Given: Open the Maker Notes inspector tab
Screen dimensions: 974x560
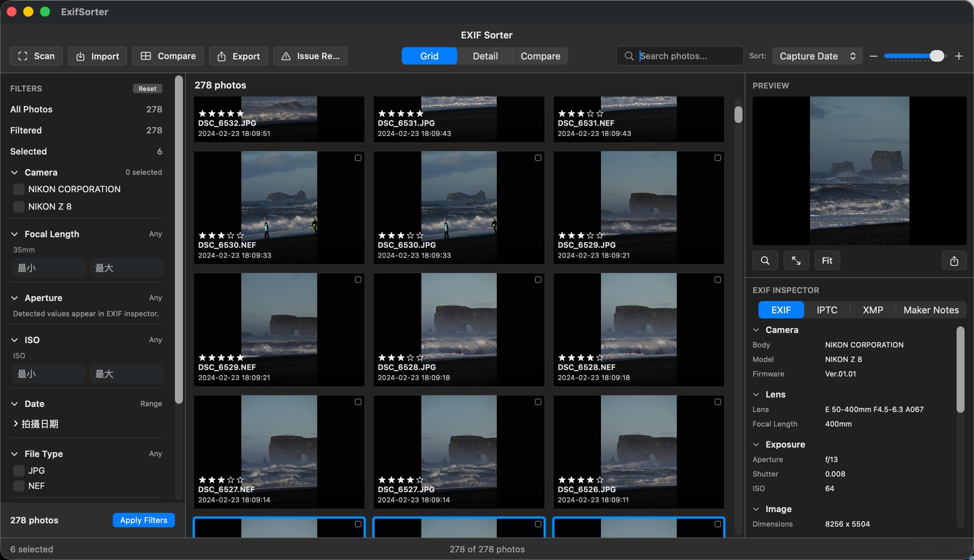Looking at the screenshot, I should 930,310.
